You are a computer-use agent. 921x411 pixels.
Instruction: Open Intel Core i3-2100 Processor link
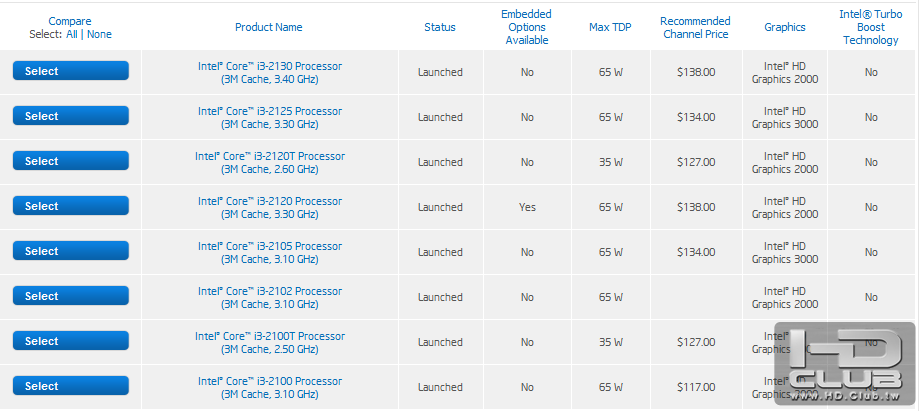coord(269,381)
